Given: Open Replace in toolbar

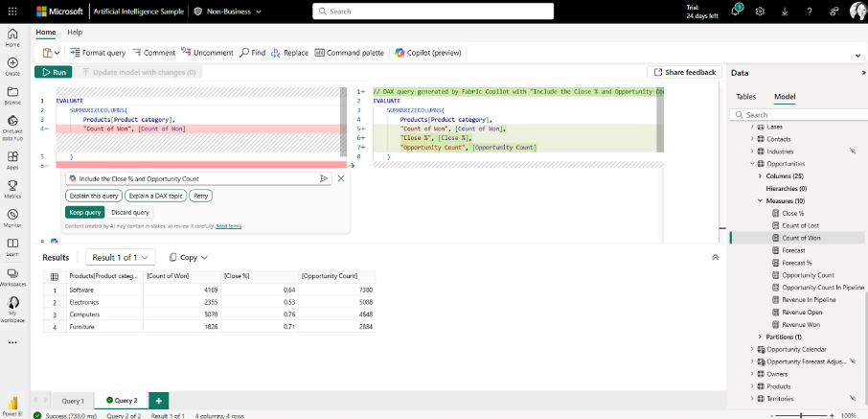Looking at the screenshot, I should pos(289,53).
